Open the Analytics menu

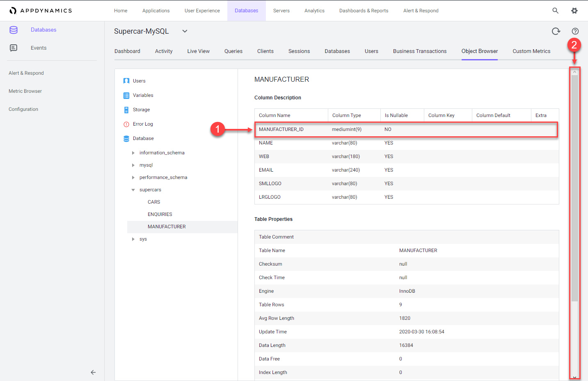tap(314, 11)
